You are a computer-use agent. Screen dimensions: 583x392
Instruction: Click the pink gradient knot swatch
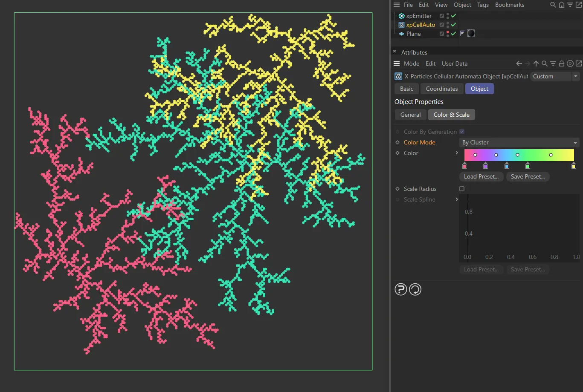tap(464, 166)
